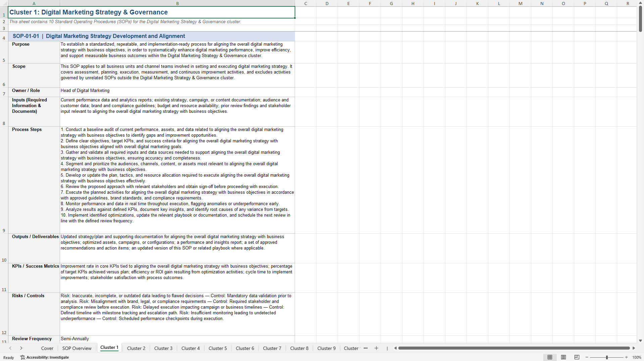Select the sheet description cell in row 2
Screen dimensions: 644x361
coord(152,21)
